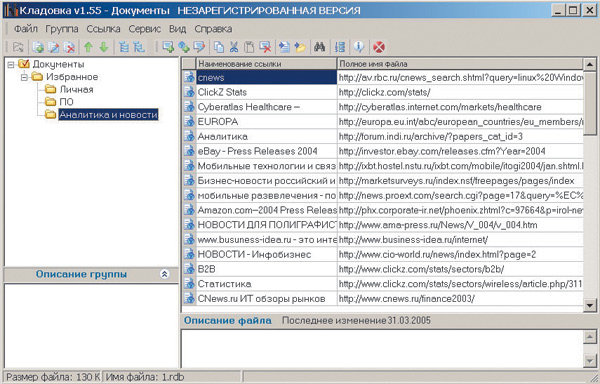Click the add new link icon
This screenshot has height=384, width=600.
coord(168,47)
